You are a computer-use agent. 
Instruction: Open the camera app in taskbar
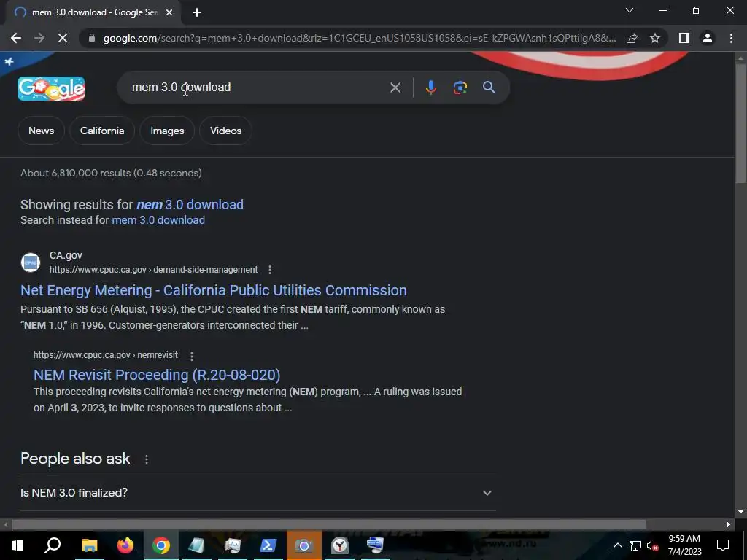[x=303, y=545]
